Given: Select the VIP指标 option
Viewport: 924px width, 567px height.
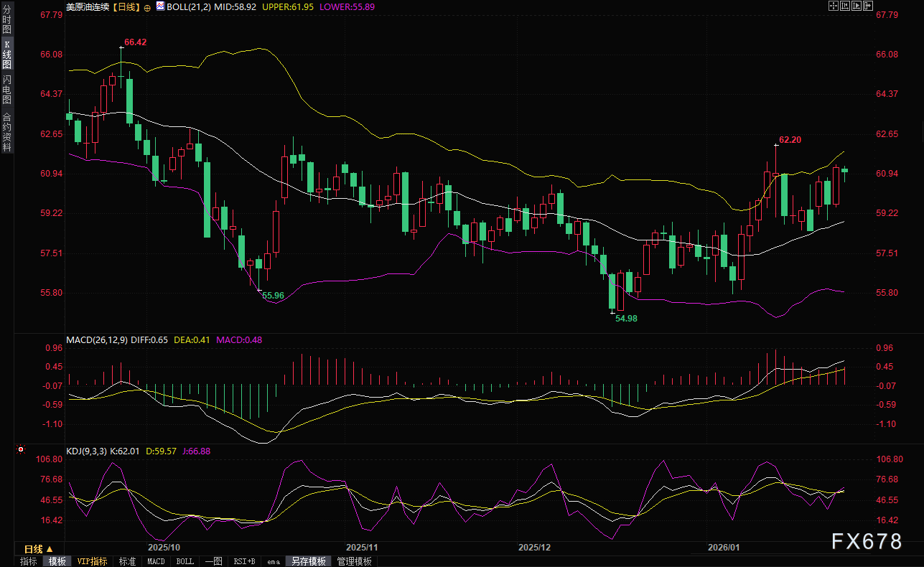Looking at the screenshot, I should tap(92, 561).
